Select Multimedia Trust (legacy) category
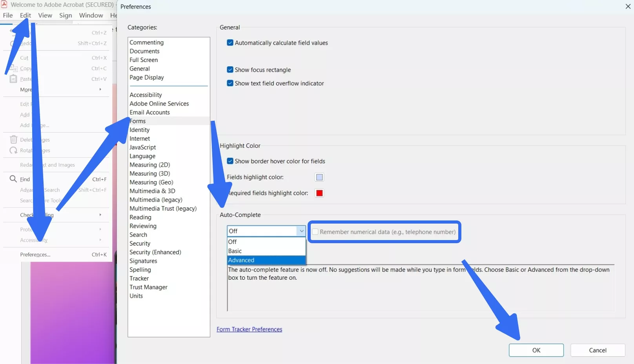The height and width of the screenshot is (364, 634). click(163, 209)
